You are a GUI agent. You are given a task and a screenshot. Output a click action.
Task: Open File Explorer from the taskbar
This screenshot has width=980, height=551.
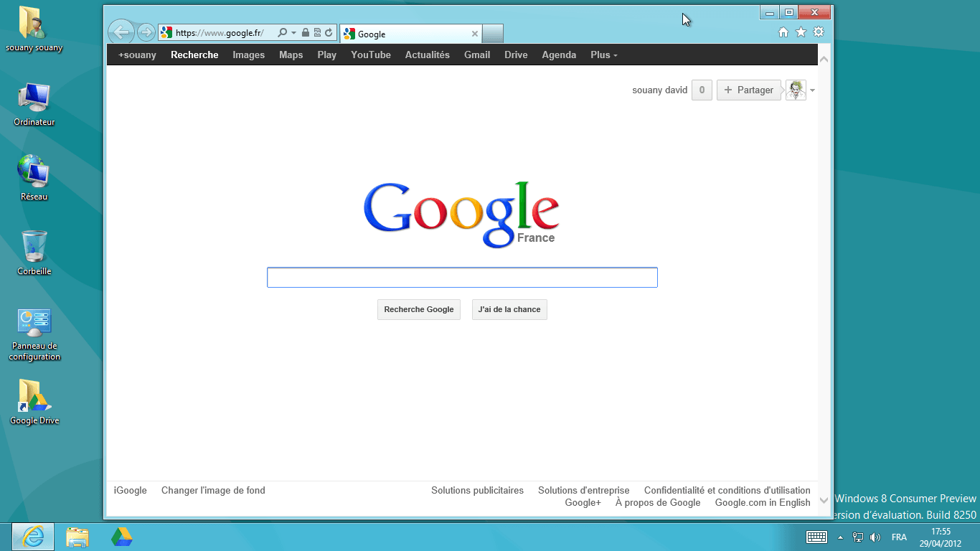coord(77,537)
